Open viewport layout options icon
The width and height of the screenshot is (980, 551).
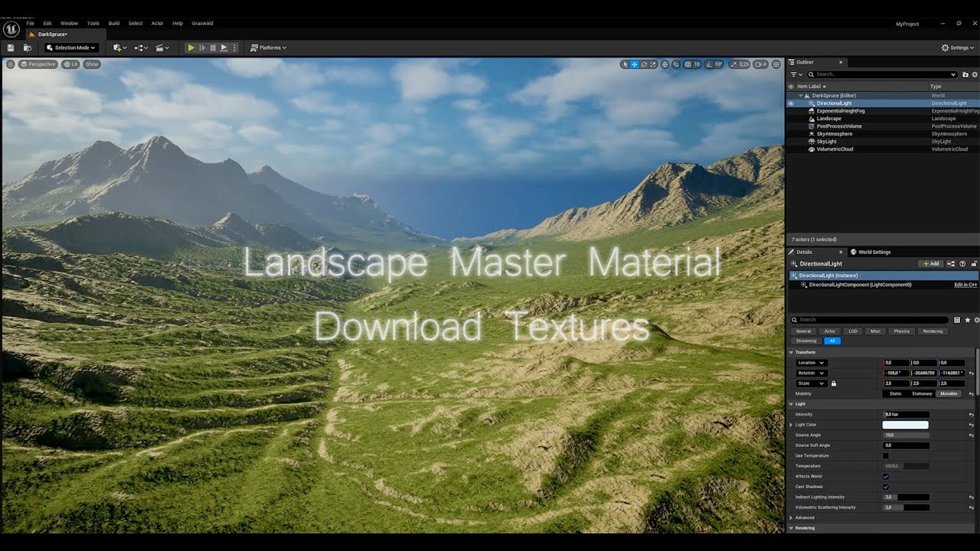click(776, 64)
